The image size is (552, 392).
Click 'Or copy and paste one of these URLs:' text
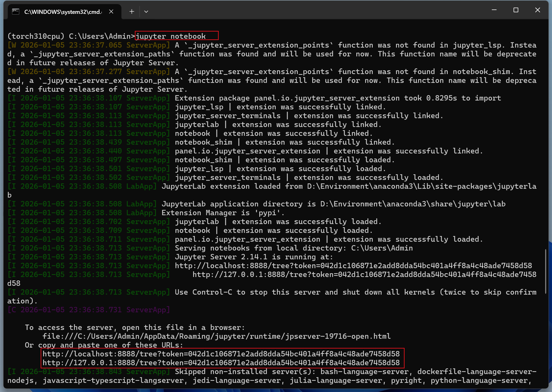104,345
